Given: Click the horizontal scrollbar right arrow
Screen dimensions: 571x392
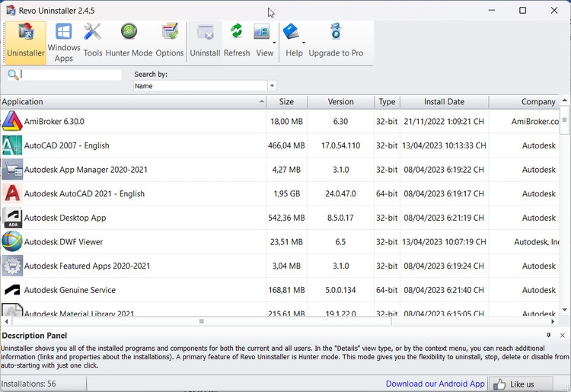Looking at the screenshot, I should [553, 321].
